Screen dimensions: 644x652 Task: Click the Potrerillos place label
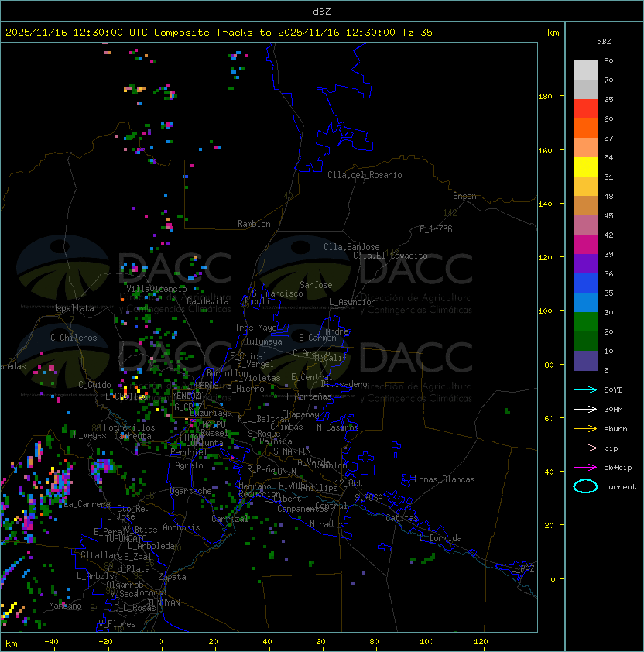pyautogui.click(x=129, y=427)
